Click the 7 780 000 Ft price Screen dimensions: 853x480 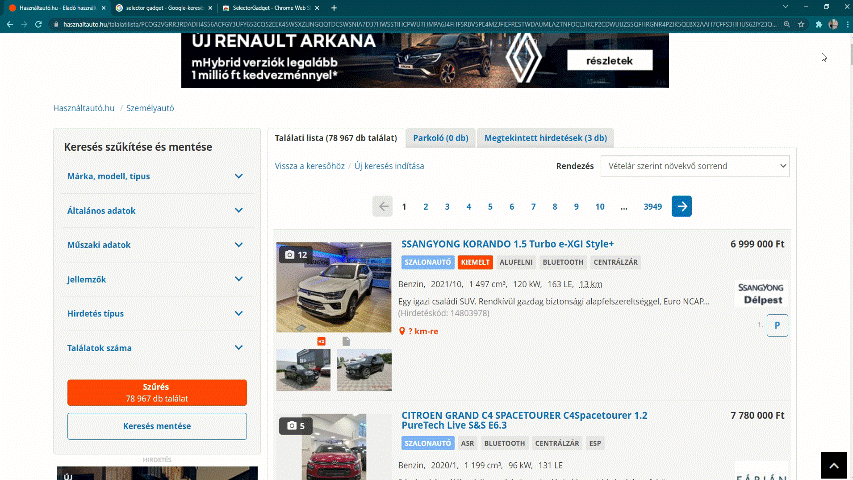[x=757, y=415]
